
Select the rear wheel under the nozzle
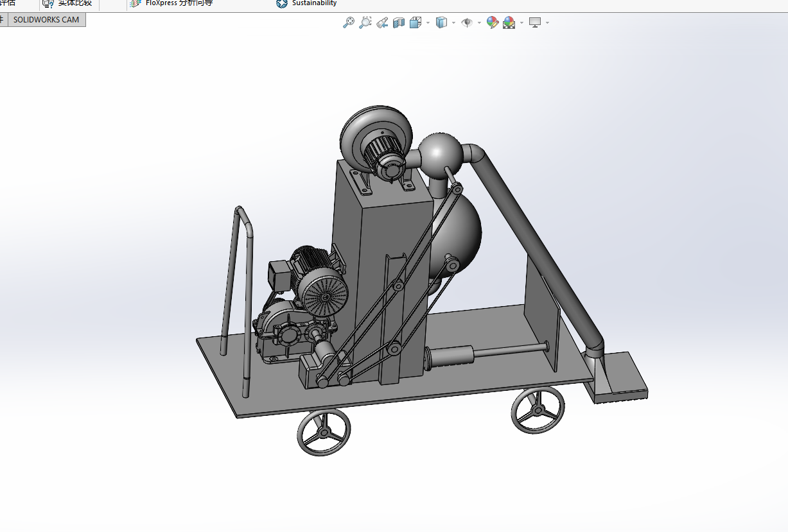(538, 411)
